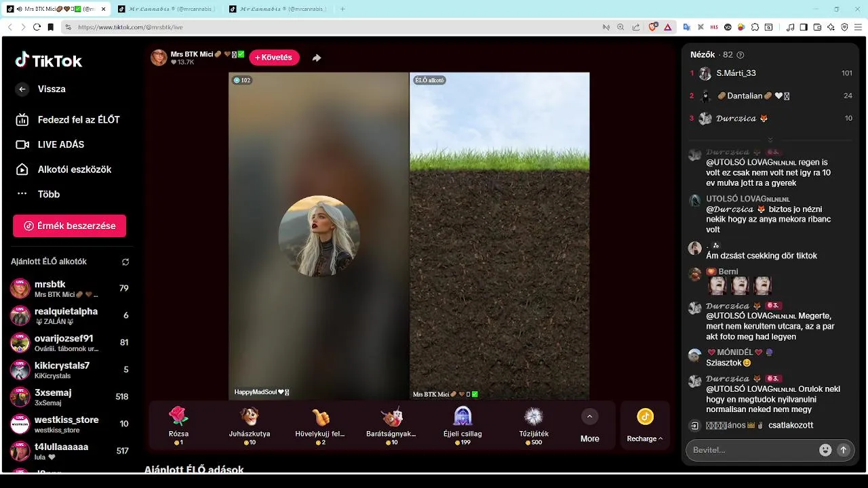The image size is (868, 488).
Task: Open Brave Rewards triangle icon
Action: tap(667, 27)
